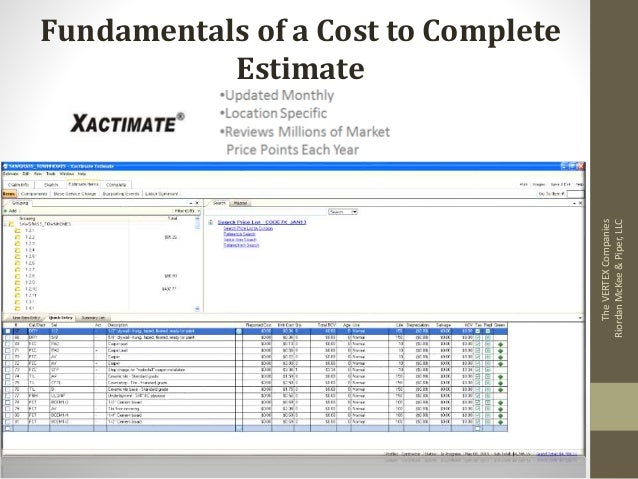Toggle Repl checkbox in selected drywall row
This screenshot has height=479, width=638.
click(x=487, y=331)
